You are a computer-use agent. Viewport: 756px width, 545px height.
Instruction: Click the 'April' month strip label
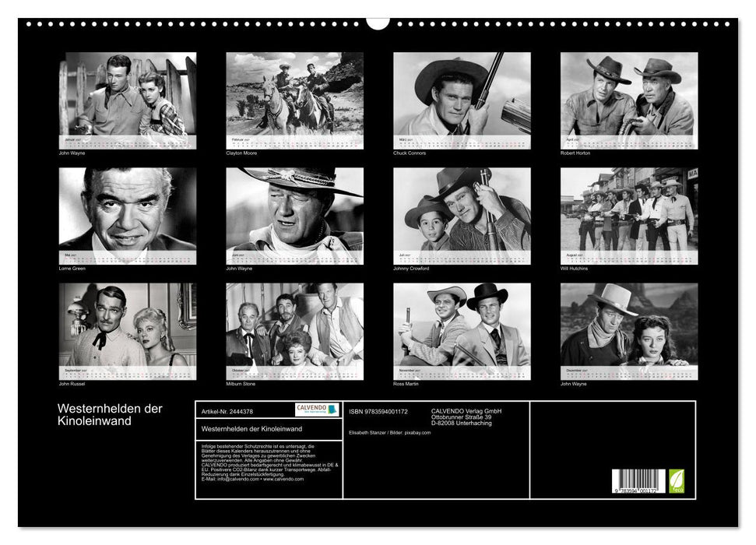click(x=572, y=139)
